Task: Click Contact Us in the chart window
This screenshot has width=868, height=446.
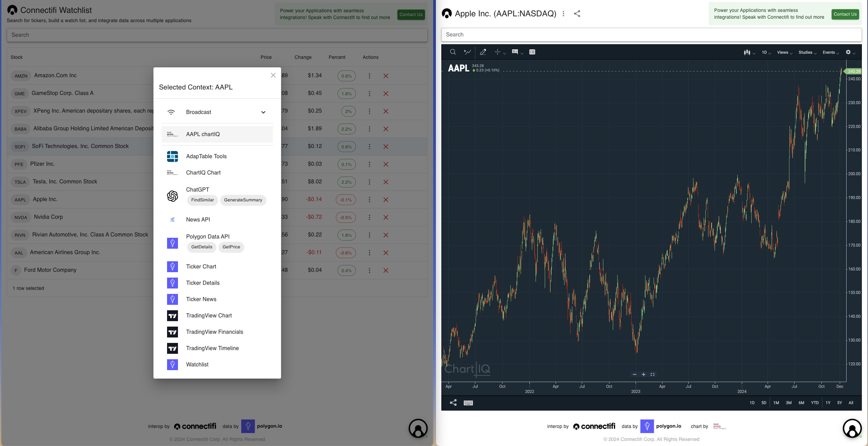Action: [x=845, y=14]
